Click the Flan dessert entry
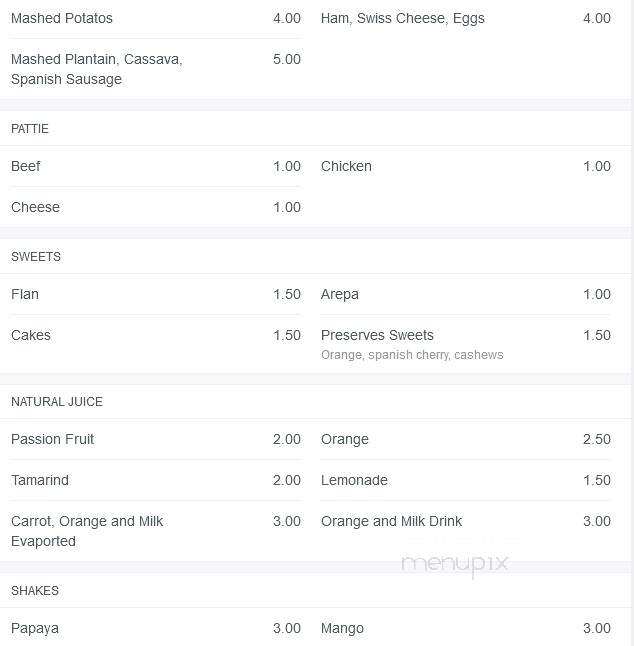This screenshot has width=634, height=646. pos(25,294)
